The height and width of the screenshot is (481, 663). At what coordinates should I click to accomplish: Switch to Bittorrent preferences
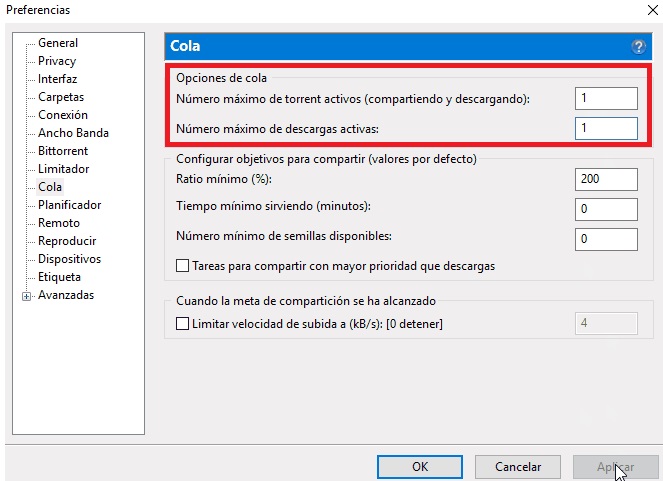(x=63, y=151)
